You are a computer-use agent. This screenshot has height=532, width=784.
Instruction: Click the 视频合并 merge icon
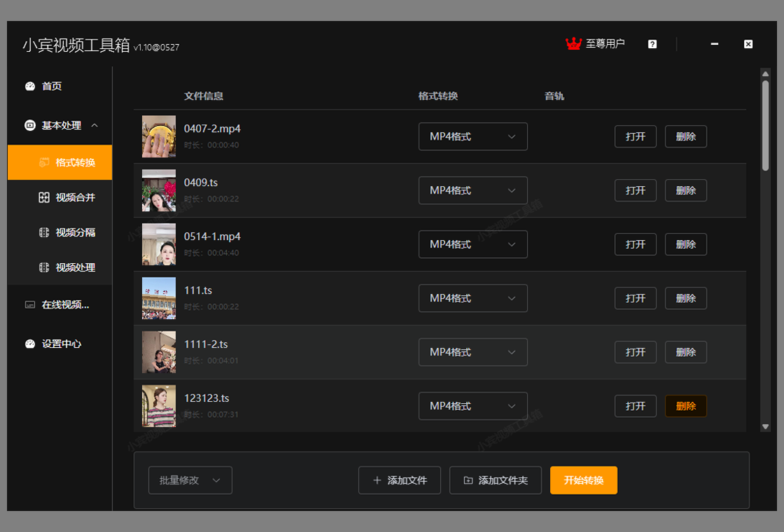[44, 197]
